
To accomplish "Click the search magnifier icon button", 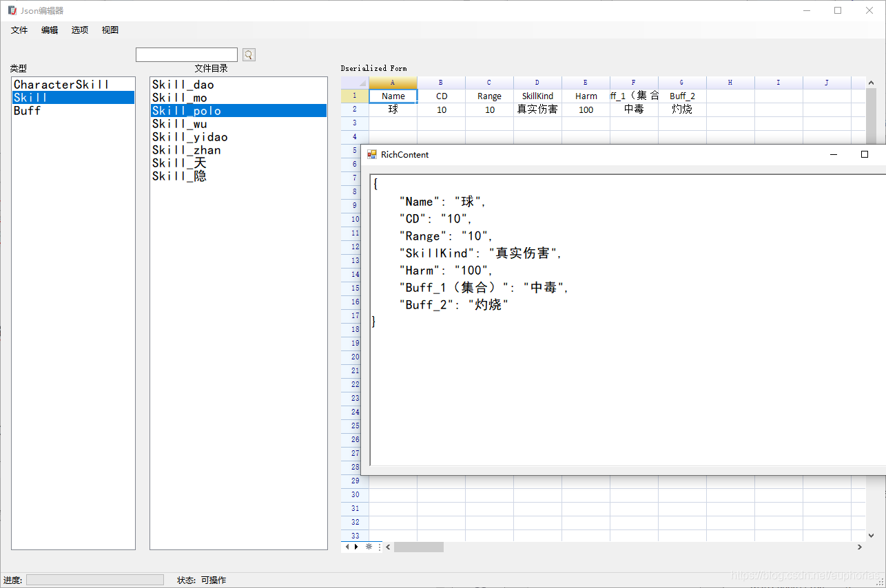I will click(249, 54).
